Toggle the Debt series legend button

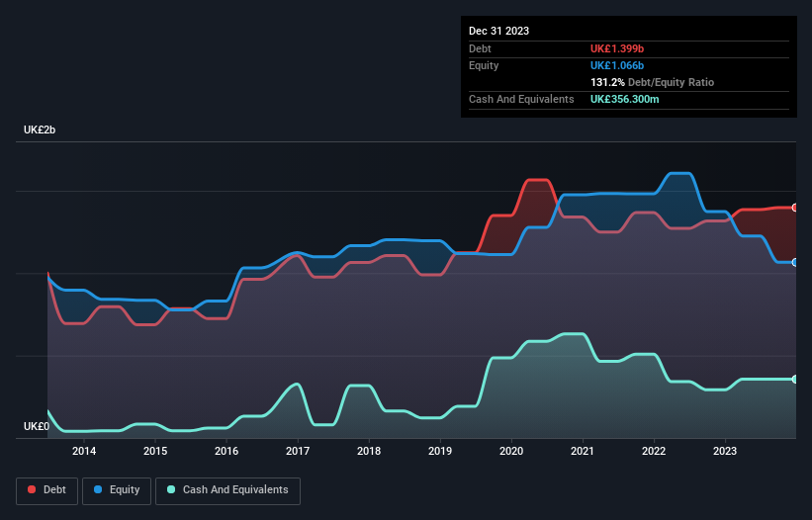click(47, 490)
